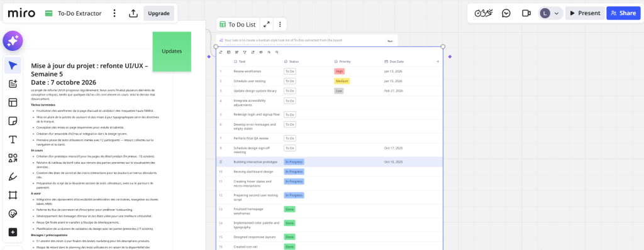The height and width of the screenshot is (250, 644).
Task: Open board options three-dot menu
Action: pos(114,14)
